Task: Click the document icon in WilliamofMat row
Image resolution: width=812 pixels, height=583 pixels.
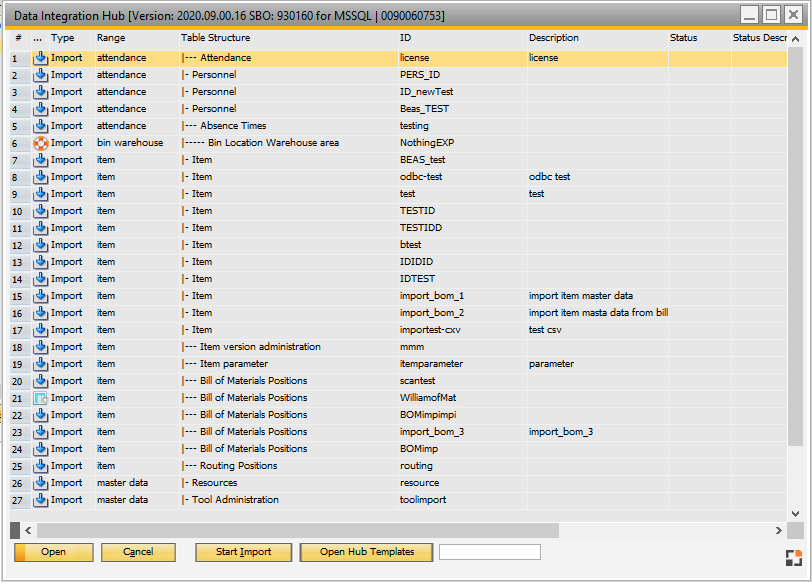Action: coord(41,398)
